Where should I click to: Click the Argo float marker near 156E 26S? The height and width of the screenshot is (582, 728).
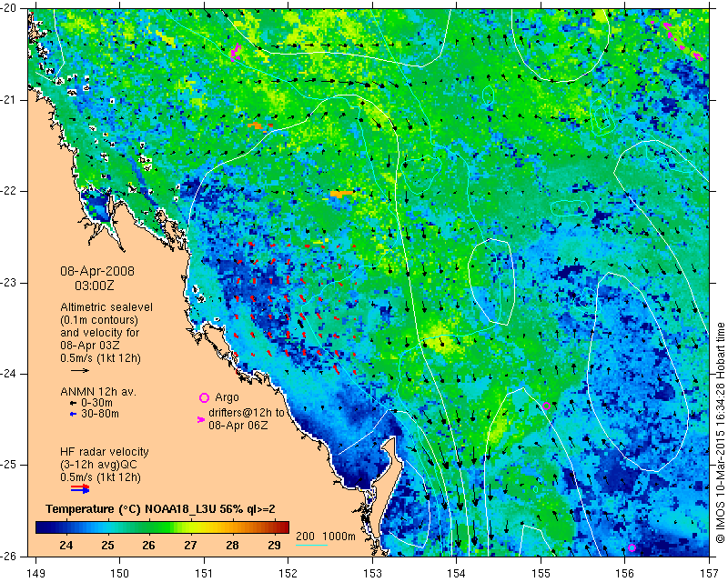click(632, 547)
